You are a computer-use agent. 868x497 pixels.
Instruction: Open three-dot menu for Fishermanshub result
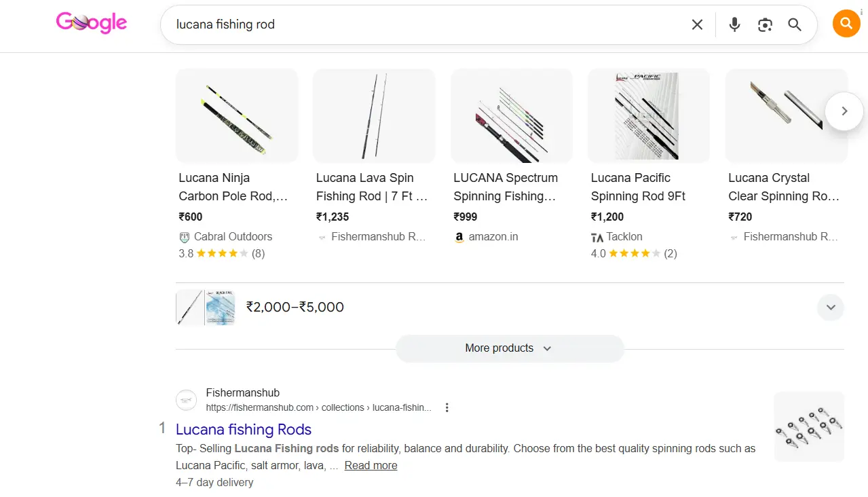point(447,407)
